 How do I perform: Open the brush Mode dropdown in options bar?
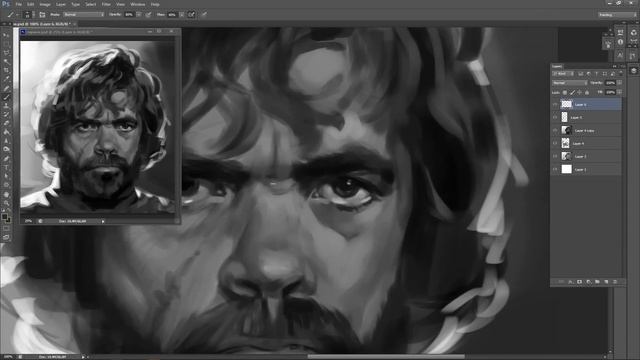click(x=84, y=15)
